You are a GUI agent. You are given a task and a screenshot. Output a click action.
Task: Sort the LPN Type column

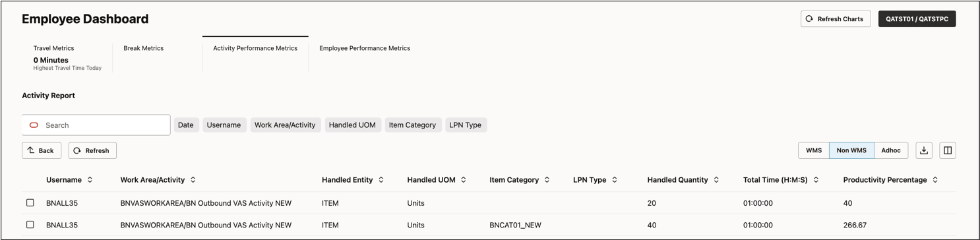tap(615, 180)
